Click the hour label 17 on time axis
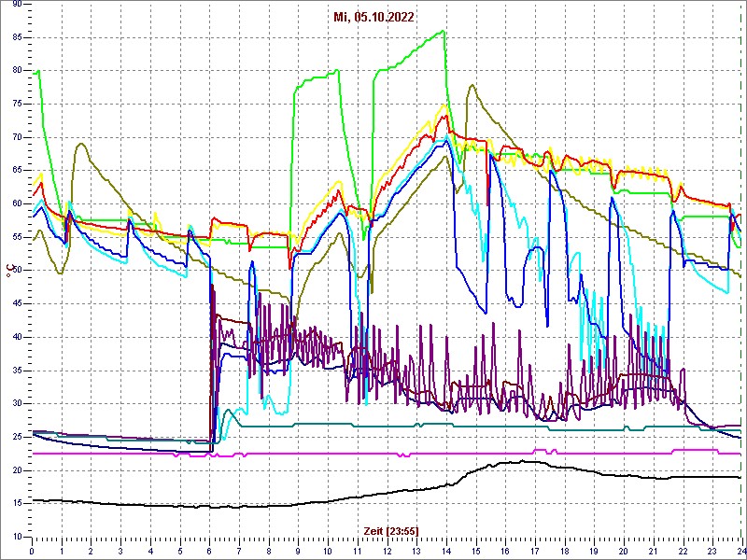The image size is (747, 560). point(534,550)
